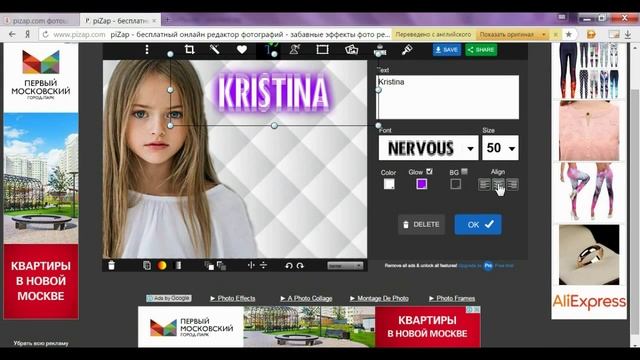
Task: Click the AliExpress logo
Action: [x=589, y=302]
